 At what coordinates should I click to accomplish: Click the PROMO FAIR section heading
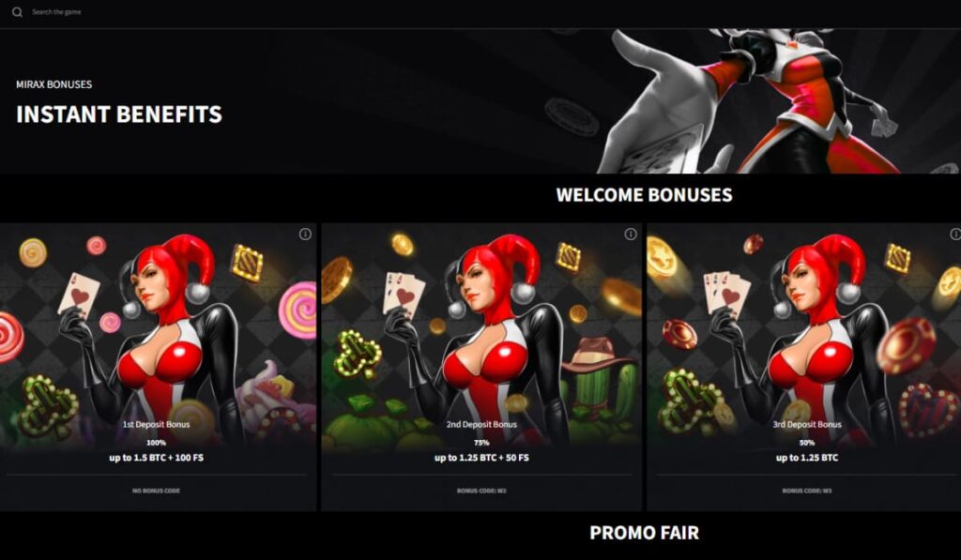[x=644, y=533]
